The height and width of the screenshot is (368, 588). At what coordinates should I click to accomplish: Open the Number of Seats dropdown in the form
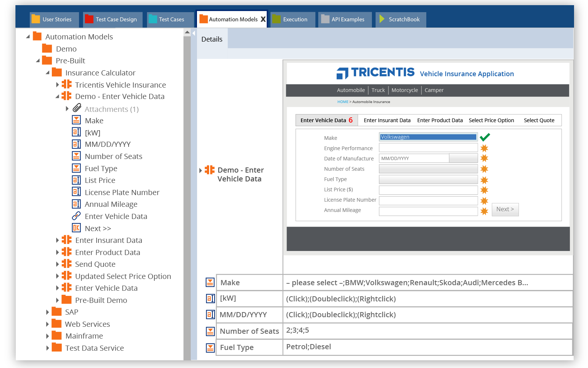coord(428,169)
